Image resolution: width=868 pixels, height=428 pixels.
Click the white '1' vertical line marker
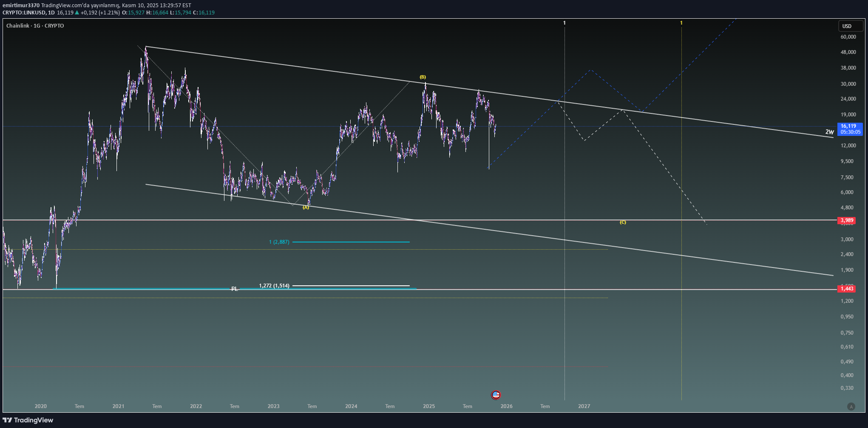[564, 23]
